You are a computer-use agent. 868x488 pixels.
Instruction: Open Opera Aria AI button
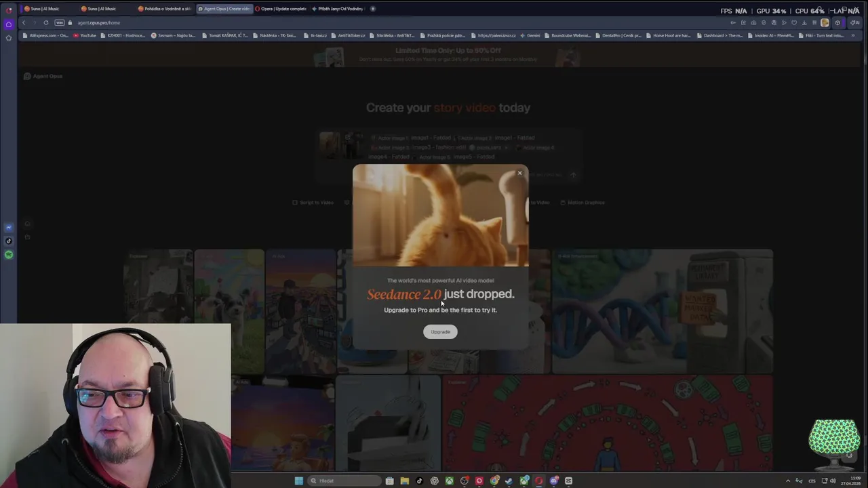[x=854, y=22]
